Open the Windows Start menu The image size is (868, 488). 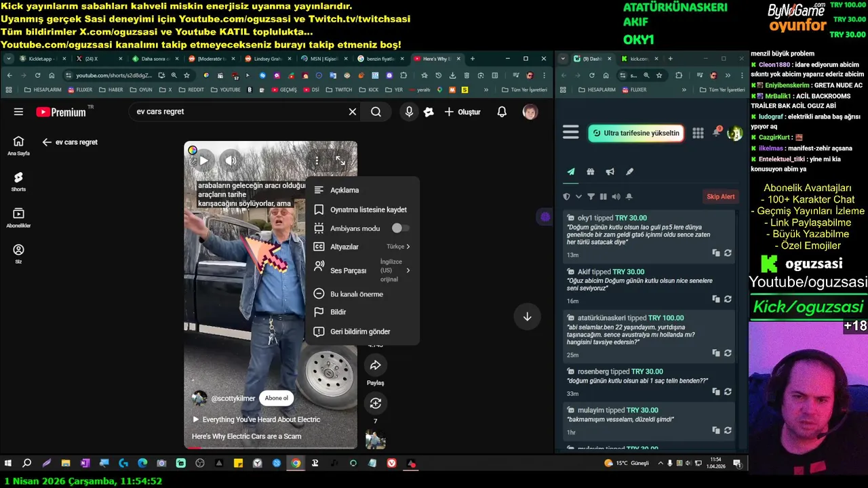point(8,464)
